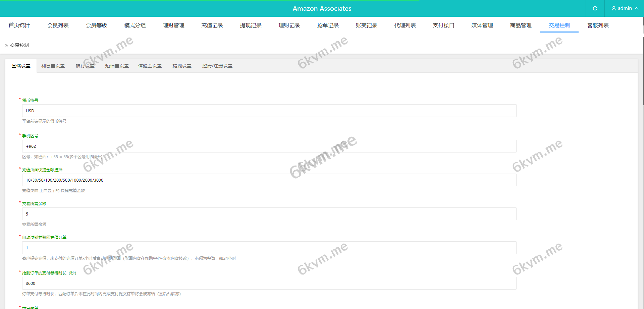This screenshot has height=309, width=644.
Task: Select 抢单记录 in navigation bar
Action: coord(328,25)
